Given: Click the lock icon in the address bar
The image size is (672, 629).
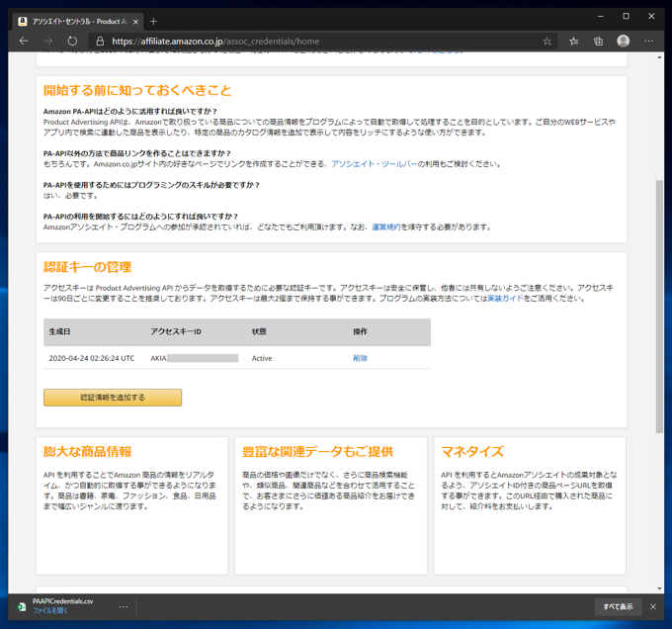Looking at the screenshot, I should point(100,42).
